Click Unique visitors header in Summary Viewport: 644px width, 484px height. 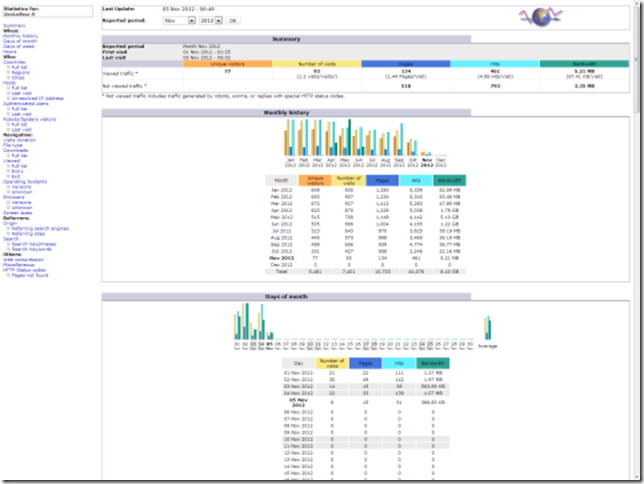228,64
